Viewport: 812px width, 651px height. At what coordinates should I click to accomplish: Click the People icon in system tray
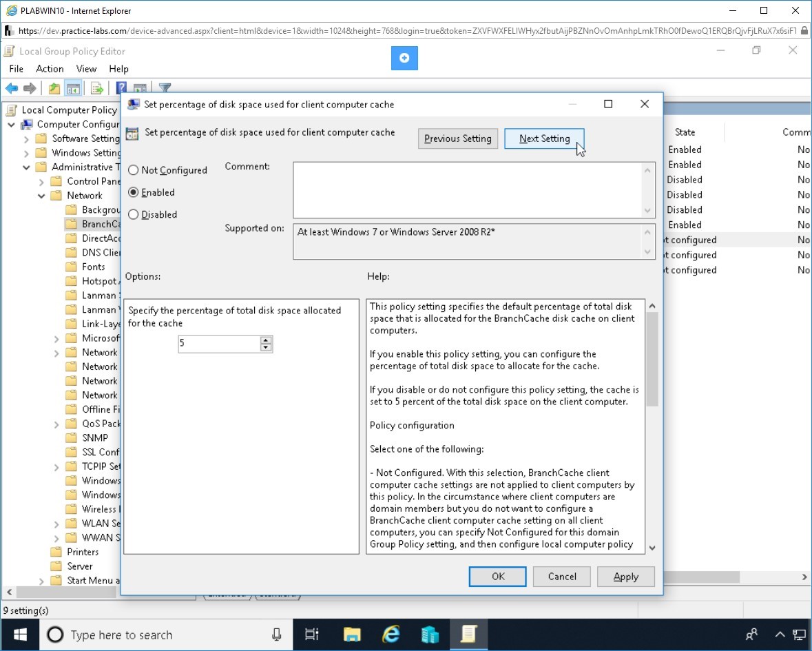(x=751, y=634)
